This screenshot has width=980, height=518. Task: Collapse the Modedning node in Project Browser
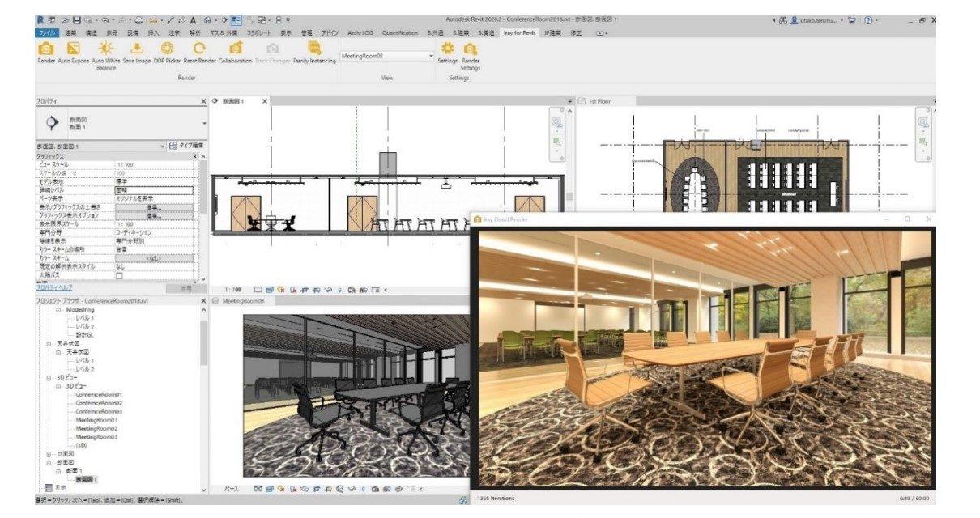[58, 310]
